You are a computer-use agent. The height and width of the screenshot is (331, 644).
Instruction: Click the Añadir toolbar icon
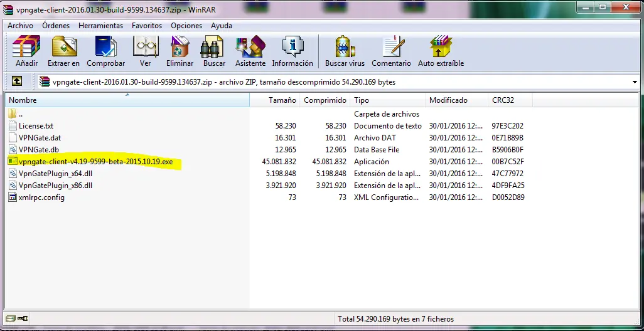27,46
